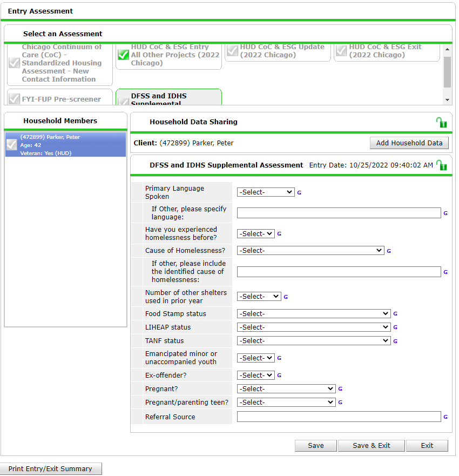Tick the FYI-FUP Pre-screener checkbox
Image resolution: width=459 pixels, height=476 pixels.
(14, 99)
